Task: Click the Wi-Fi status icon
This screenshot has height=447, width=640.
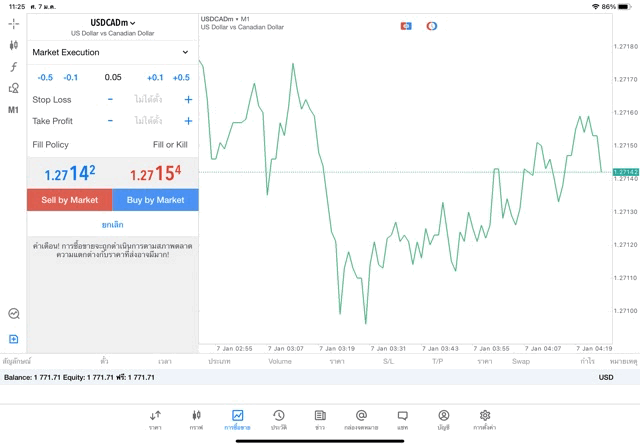Action: [x=596, y=7]
